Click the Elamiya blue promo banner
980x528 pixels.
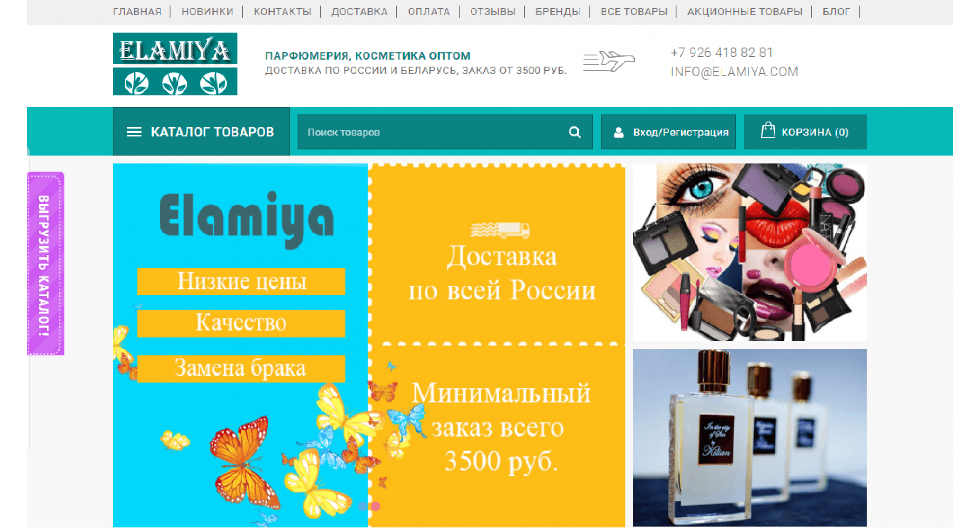pyautogui.click(x=241, y=345)
